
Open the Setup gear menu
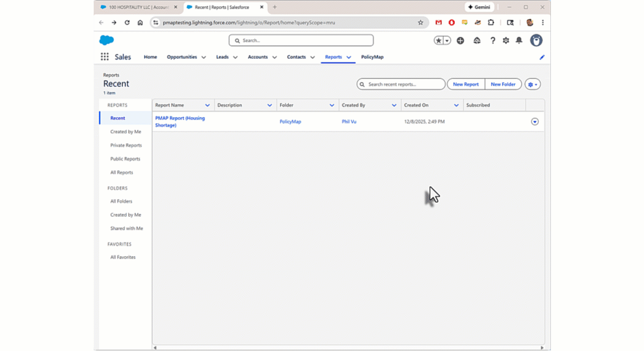tap(506, 40)
